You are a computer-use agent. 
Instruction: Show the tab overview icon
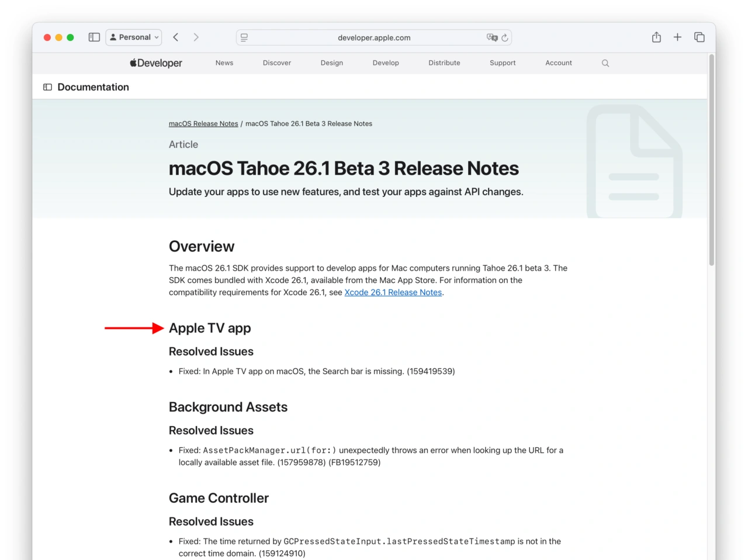tap(699, 37)
